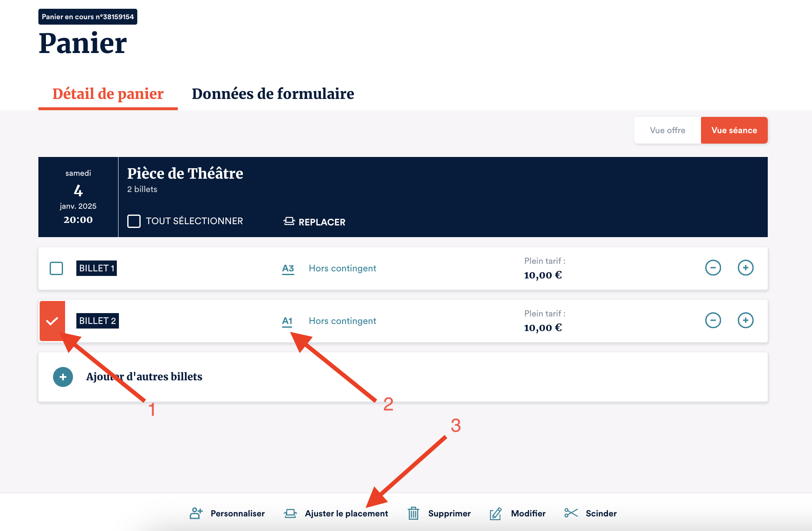This screenshot has width=812, height=531.
Task: Click the seat icon next to REPLACER
Action: click(x=289, y=221)
